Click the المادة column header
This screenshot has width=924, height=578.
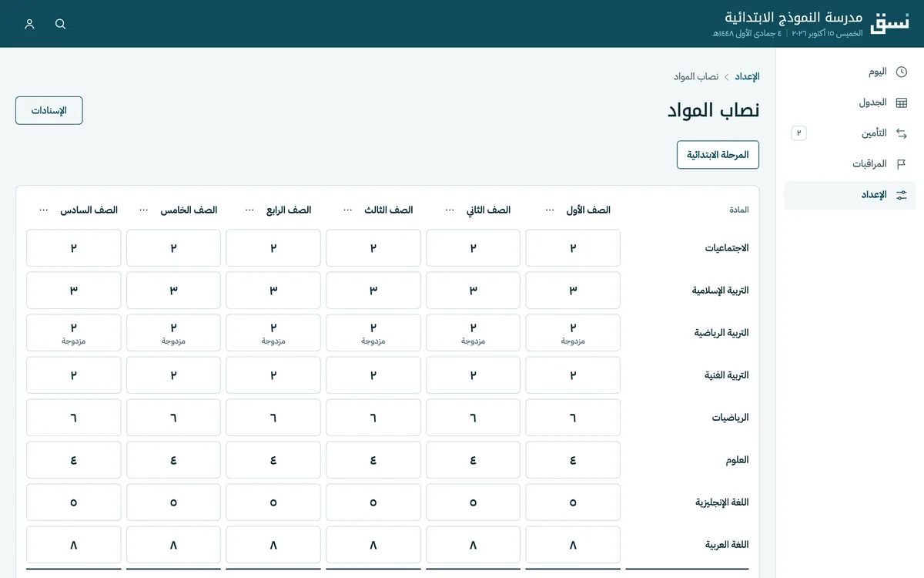[739, 210]
